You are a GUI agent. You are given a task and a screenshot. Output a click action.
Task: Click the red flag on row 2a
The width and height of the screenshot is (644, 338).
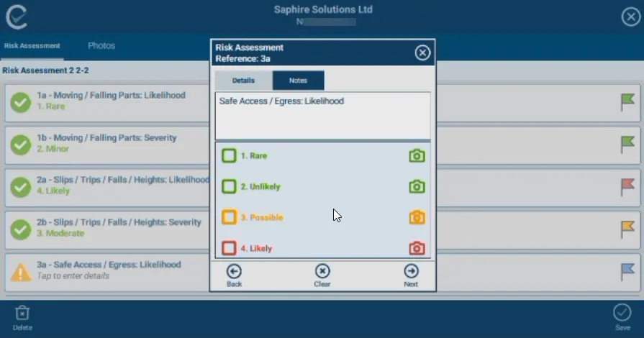click(x=628, y=187)
